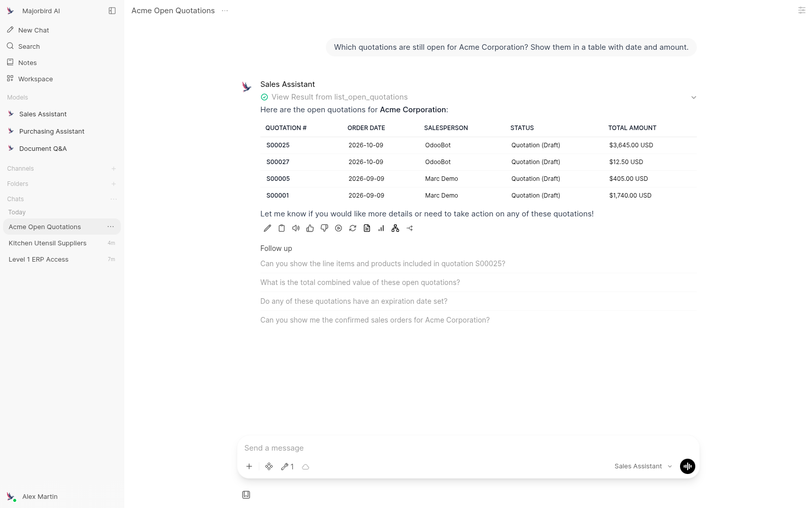Read the response aloud with speaker icon
This screenshot has height=508, width=812.
[296, 229]
